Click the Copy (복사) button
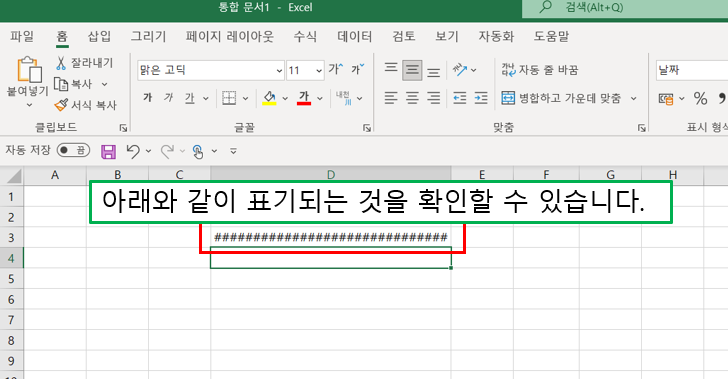728x379 pixels. coord(73,84)
